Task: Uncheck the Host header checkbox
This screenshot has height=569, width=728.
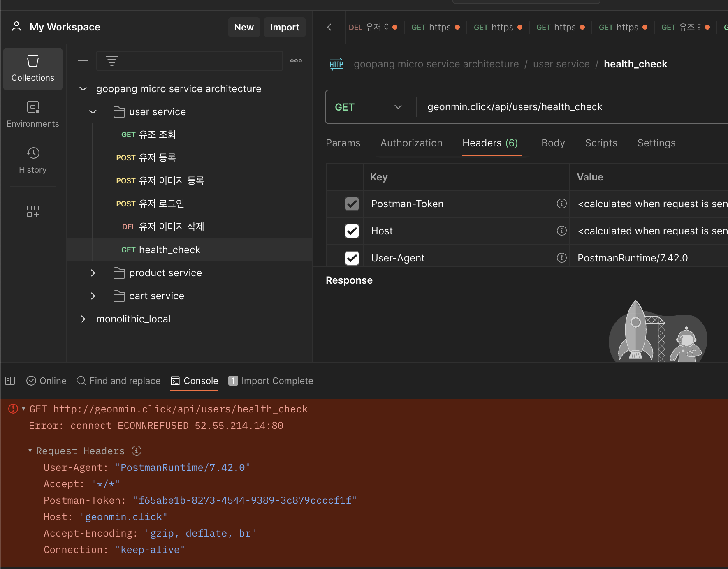Action: 352,231
